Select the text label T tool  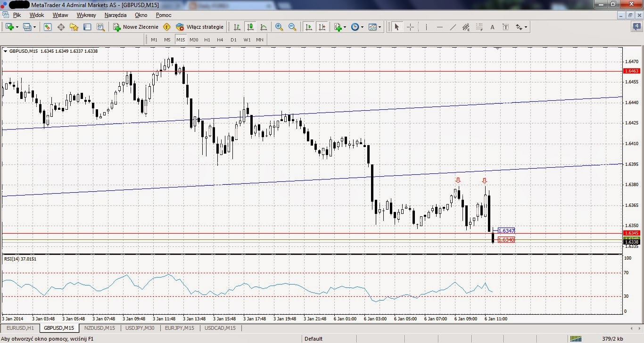coord(505,27)
